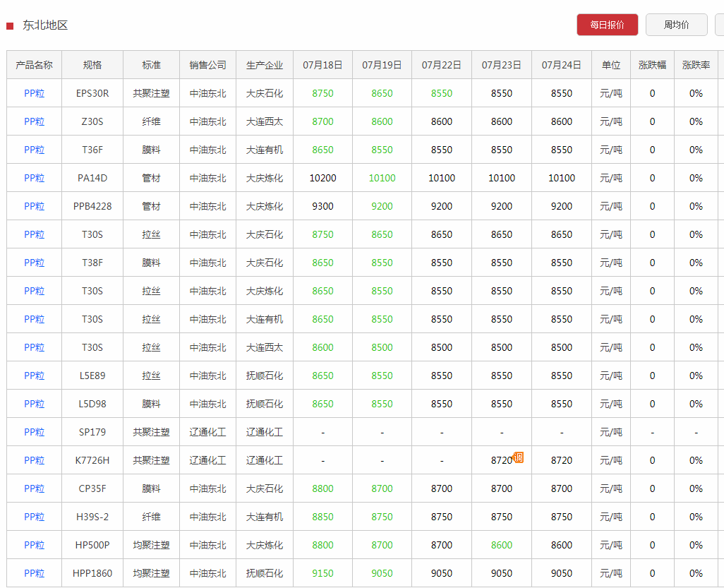Open PP粒 link in SP179 row
Screen dimensions: 724x588
click(34, 432)
